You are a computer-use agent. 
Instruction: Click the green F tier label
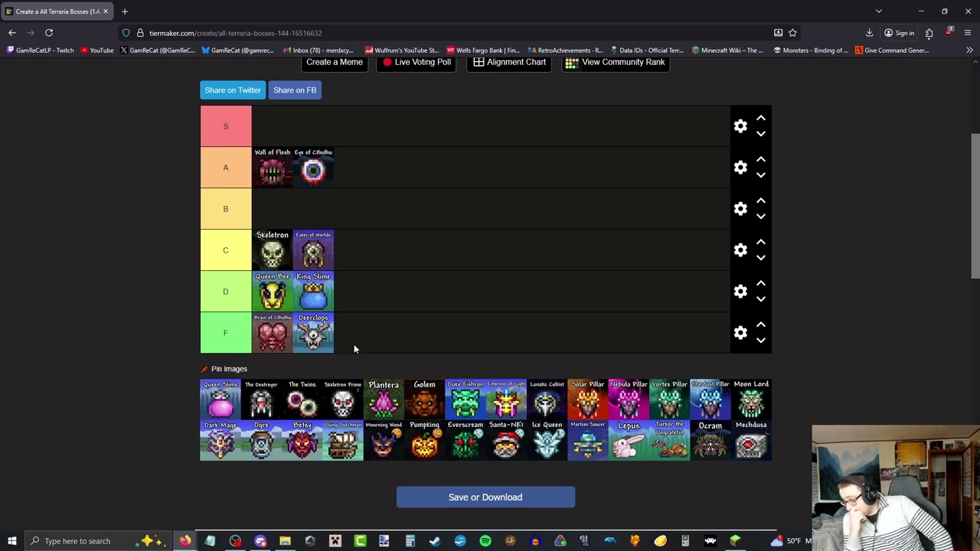tap(226, 333)
